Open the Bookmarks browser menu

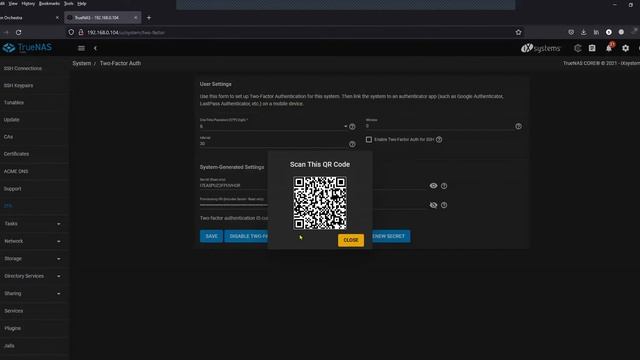click(x=49, y=3)
